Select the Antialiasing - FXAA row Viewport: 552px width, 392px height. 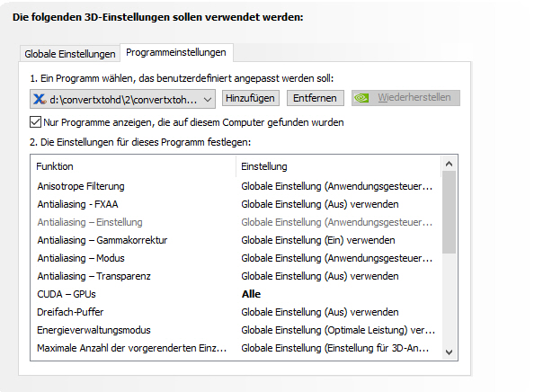click(236, 204)
